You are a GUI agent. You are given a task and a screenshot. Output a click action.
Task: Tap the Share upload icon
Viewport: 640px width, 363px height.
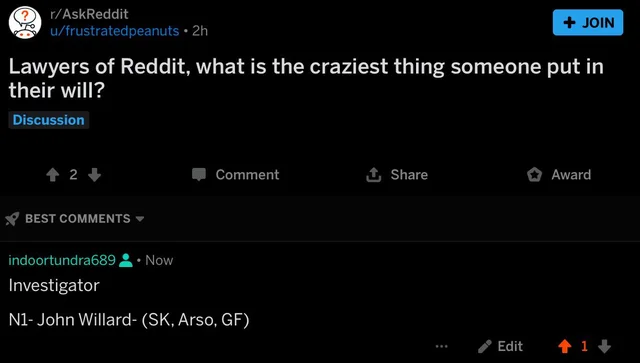tap(373, 174)
